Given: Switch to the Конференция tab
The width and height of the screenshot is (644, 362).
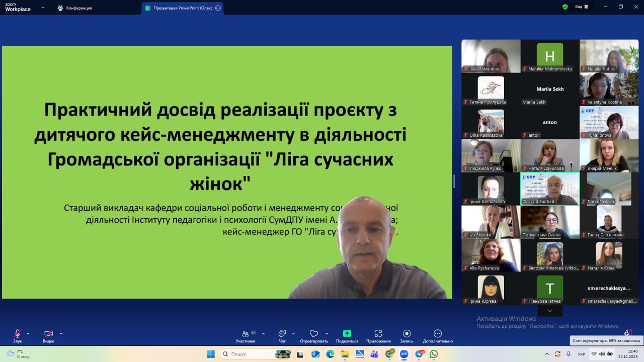Looking at the screenshot, I should pyautogui.click(x=74, y=8).
